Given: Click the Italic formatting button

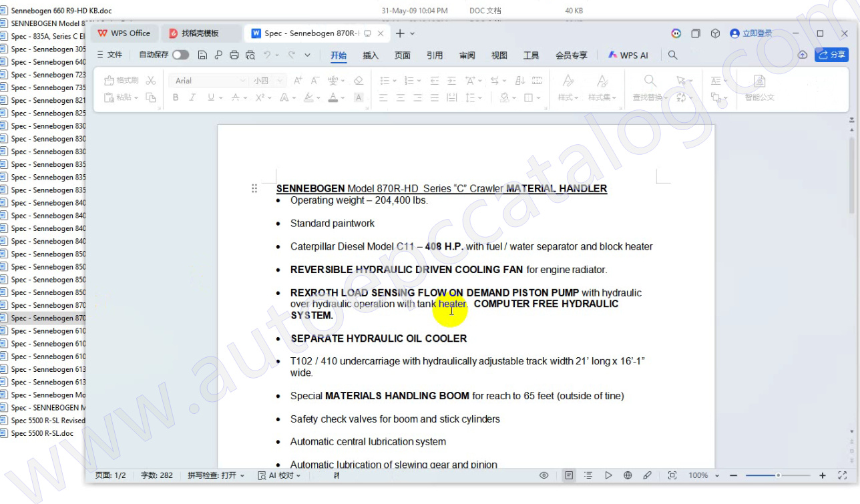Looking at the screenshot, I should tap(192, 97).
